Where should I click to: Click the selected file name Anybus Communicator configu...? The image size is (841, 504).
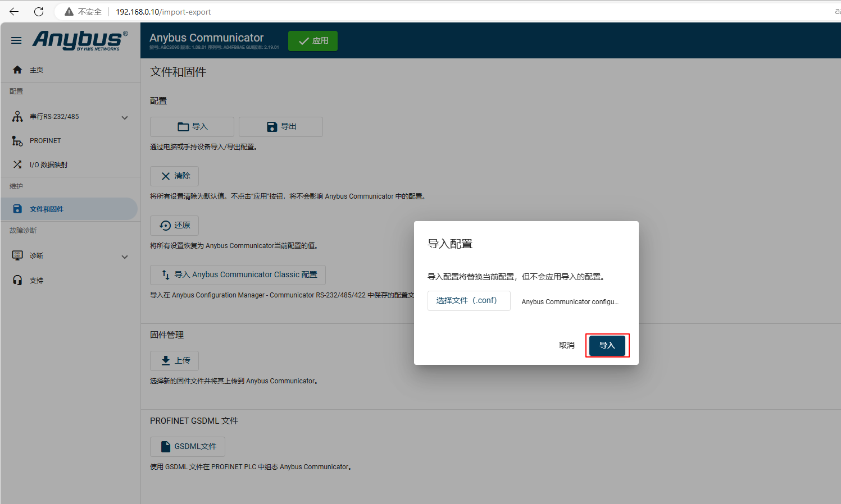[x=570, y=301]
